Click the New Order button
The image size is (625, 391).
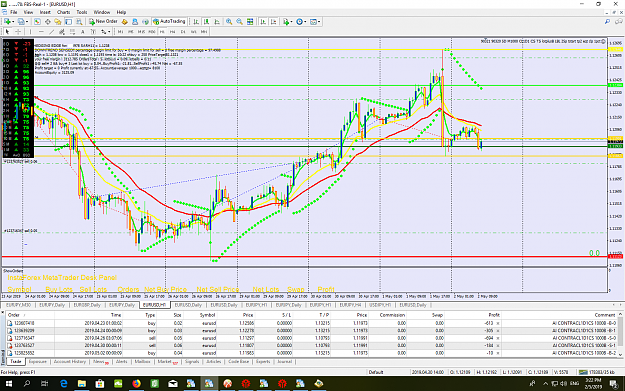pos(103,22)
